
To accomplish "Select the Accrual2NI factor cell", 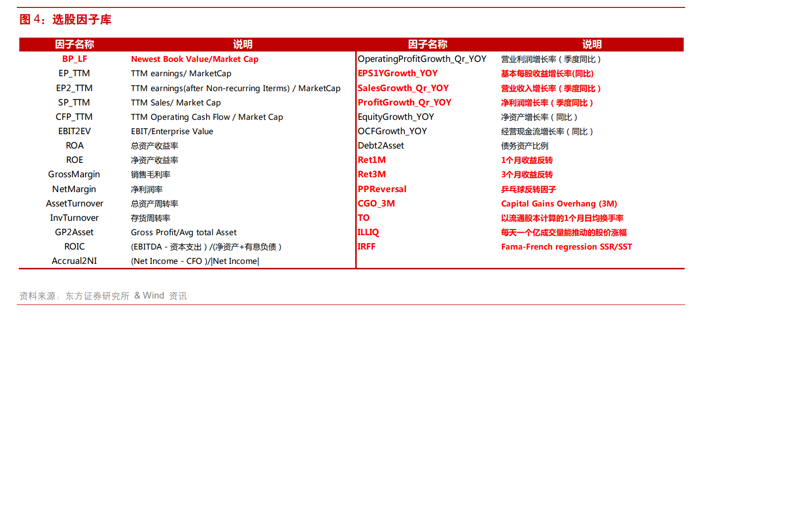I will pos(74,261).
